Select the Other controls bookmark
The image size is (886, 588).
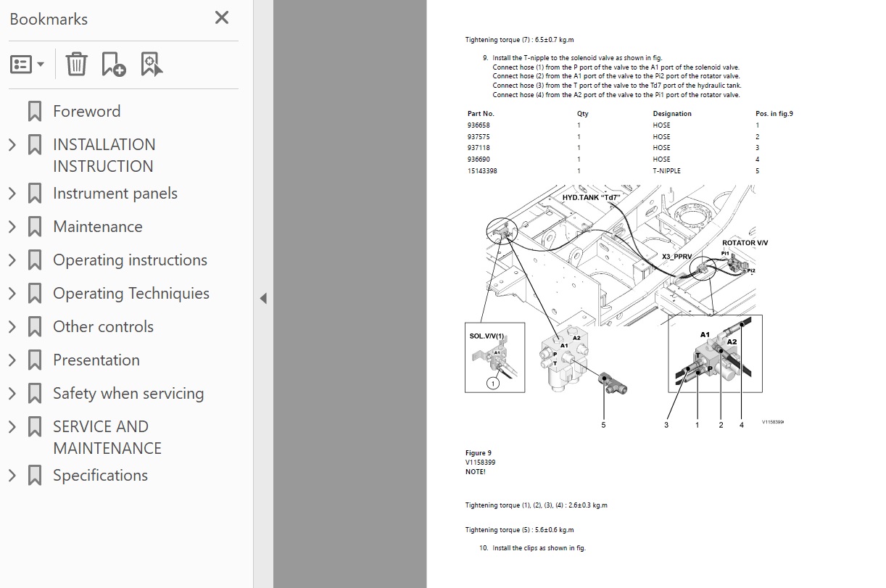point(103,327)
